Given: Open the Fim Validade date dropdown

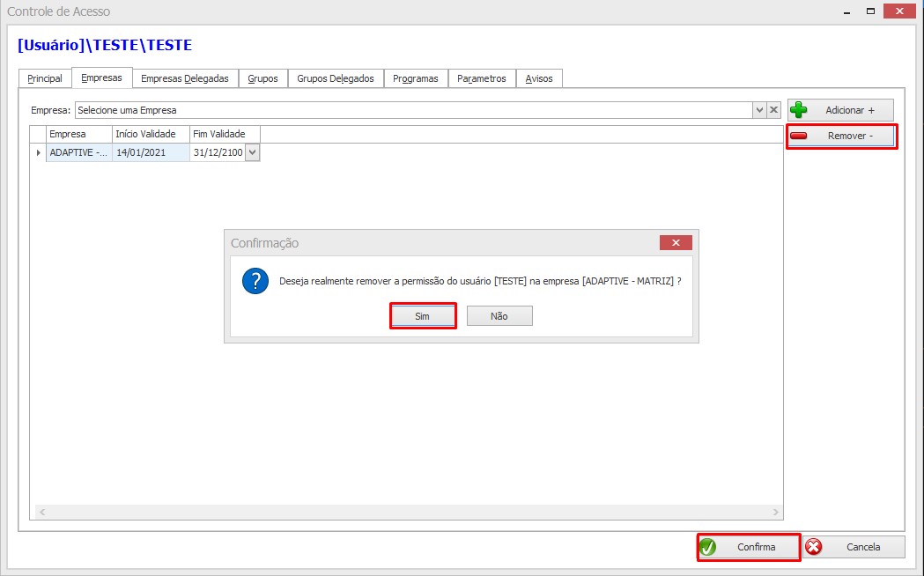Looking at the screenshot, I should (x=252, y=152).
